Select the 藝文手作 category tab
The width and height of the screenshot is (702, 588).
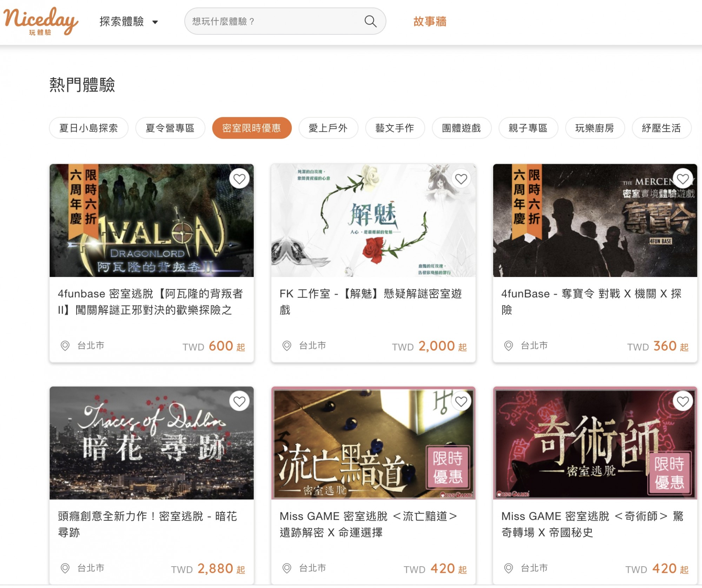pos(395,128)
